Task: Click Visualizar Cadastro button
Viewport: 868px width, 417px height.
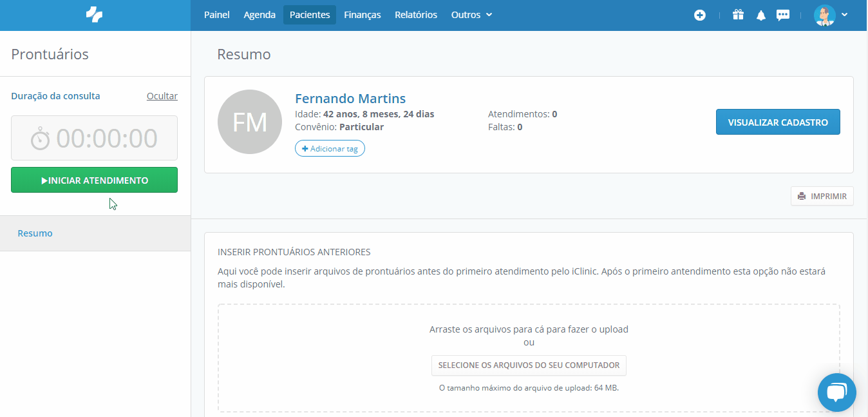Action: coord(778,122)
